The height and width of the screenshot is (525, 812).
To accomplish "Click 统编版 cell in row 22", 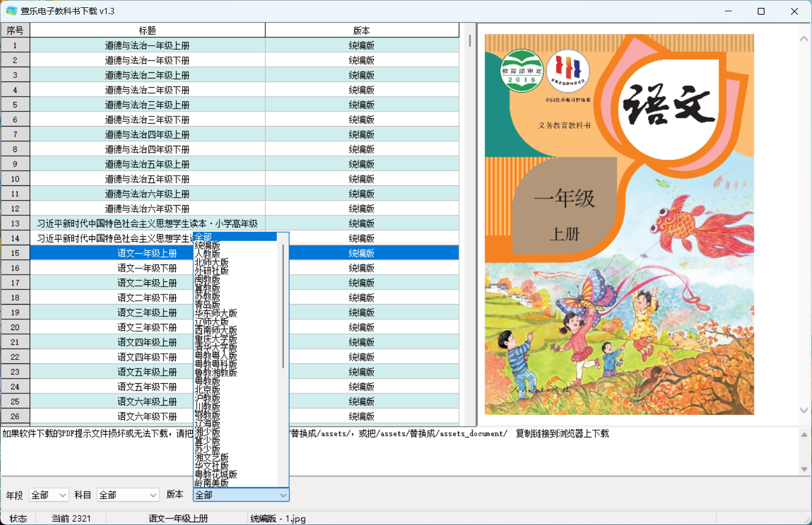I will click(x=362, y=357).
